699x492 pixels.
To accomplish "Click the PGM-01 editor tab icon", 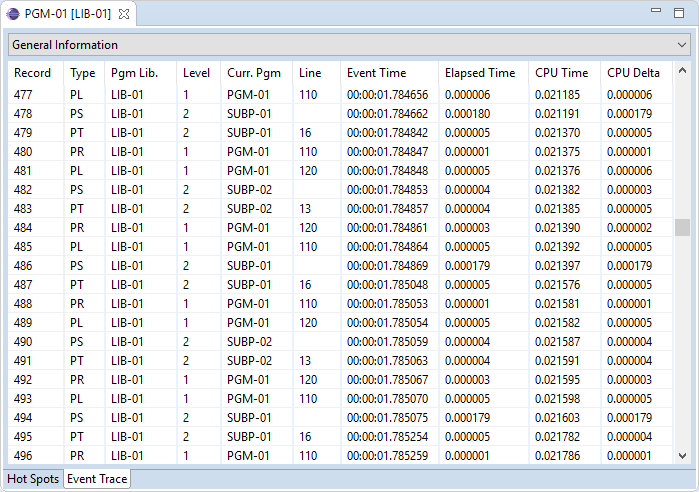I will [x=13, y=14].
